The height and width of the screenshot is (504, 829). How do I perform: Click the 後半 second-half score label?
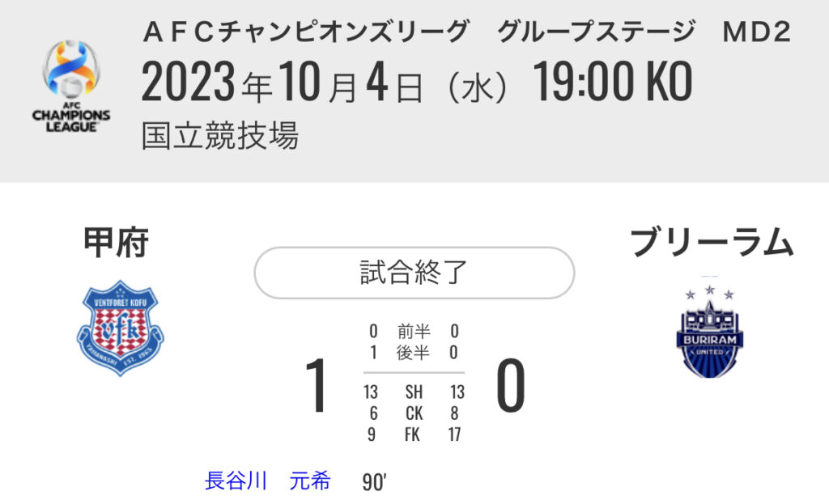tap(414, 353)
